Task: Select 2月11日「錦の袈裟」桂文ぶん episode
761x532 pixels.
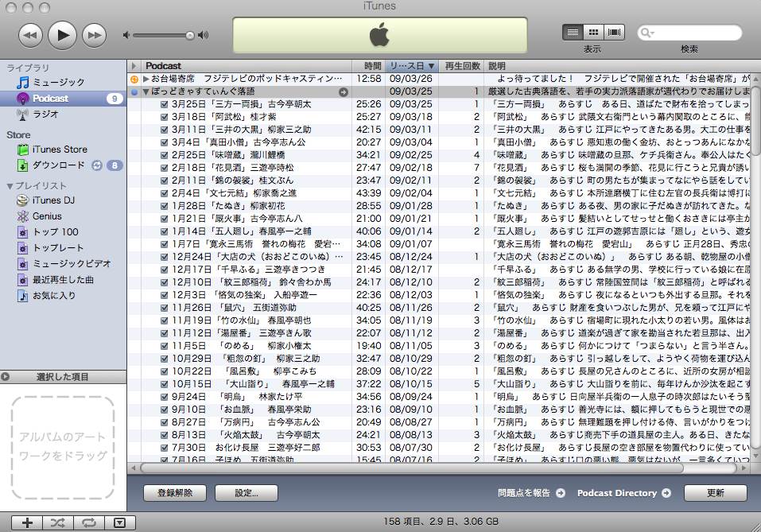Action: [439, 181]
